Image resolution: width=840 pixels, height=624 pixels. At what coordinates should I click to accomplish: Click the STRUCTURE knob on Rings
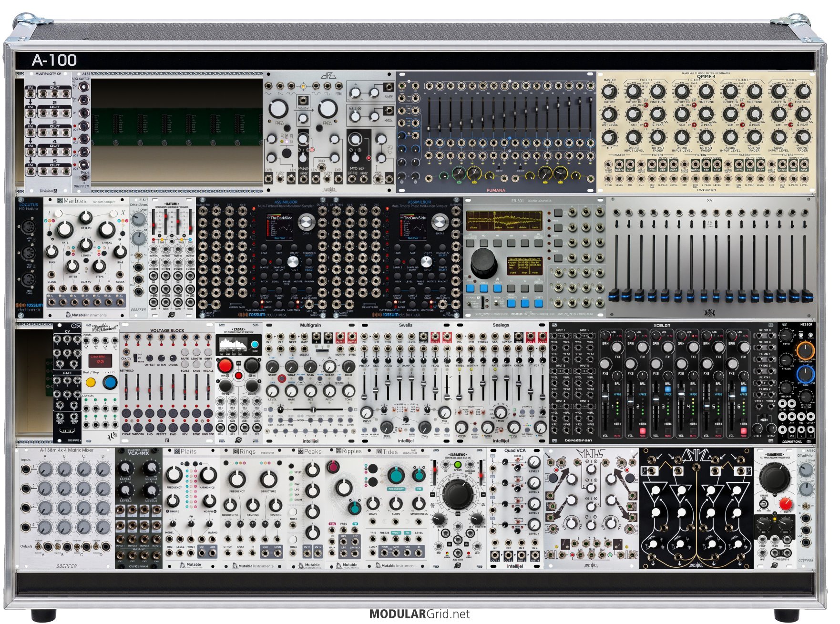point(268,479)
